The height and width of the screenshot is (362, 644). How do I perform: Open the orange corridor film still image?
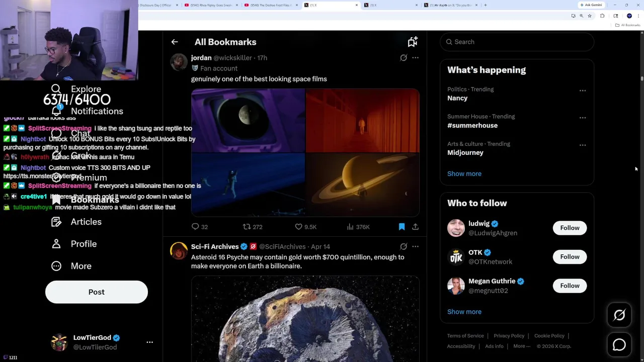point(363,120)
